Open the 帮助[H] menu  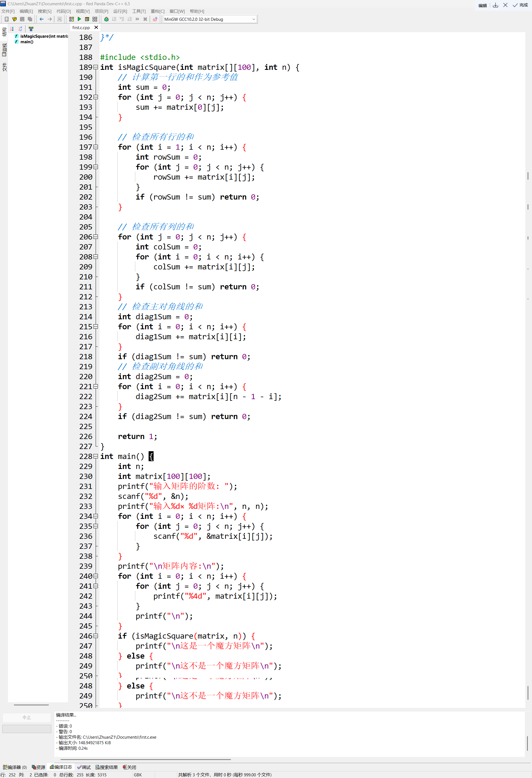tap(197, 11)
